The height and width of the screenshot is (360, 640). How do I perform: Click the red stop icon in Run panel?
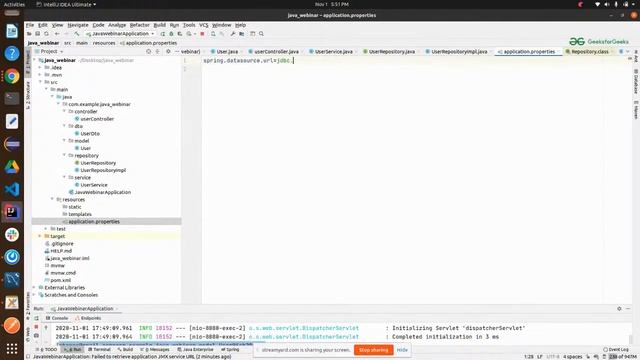tap(36, 327)
